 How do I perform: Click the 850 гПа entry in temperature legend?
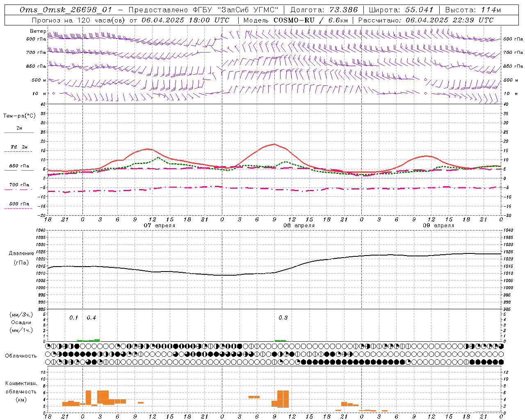[x=19, y=166]
